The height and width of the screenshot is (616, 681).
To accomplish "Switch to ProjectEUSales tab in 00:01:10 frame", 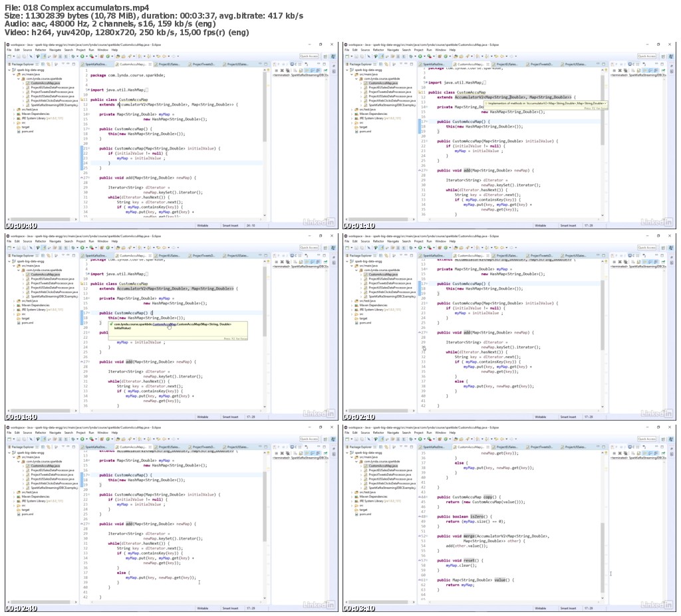I will click(507, 64).
